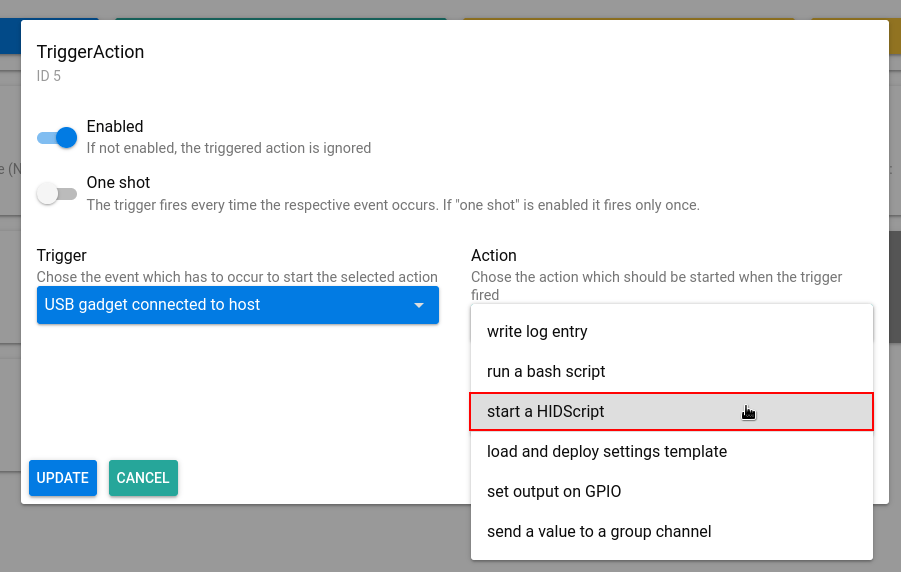Click the "One shot" label text
This screenshot has height=572, width=901.
tap(118, 183)
